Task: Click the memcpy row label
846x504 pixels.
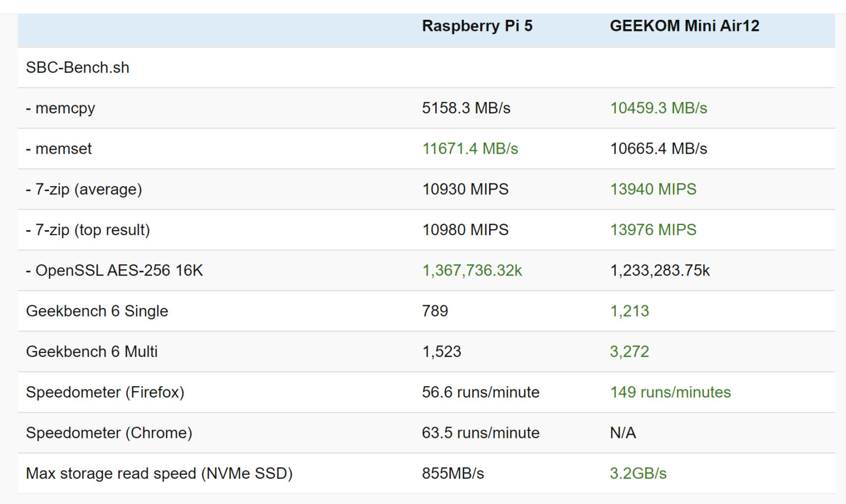Action: point(61,108)
